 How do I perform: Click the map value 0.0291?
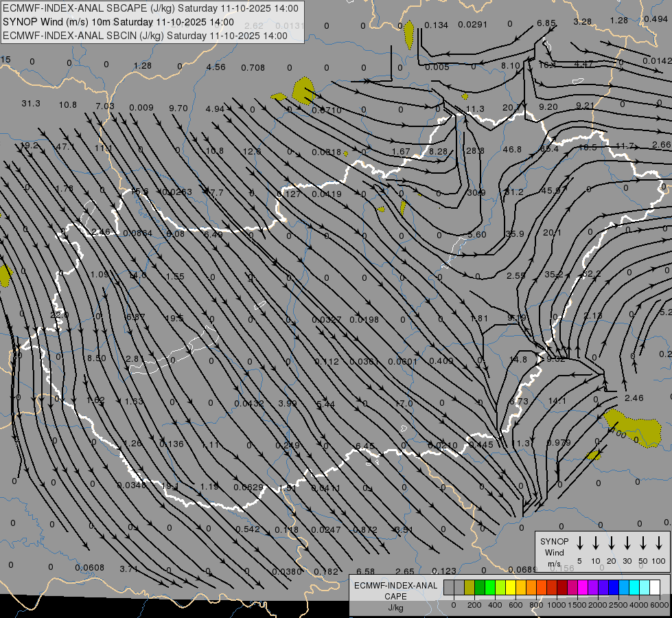coord(473,25)
